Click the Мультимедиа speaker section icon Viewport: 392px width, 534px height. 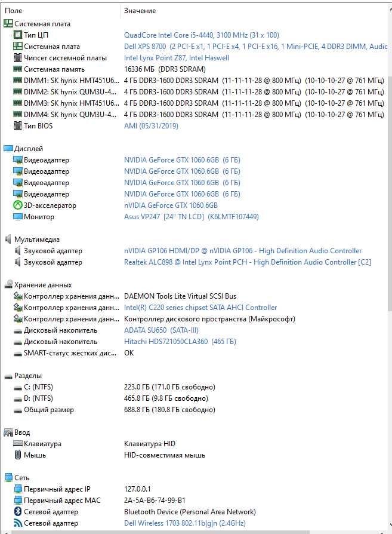point(8,239)
